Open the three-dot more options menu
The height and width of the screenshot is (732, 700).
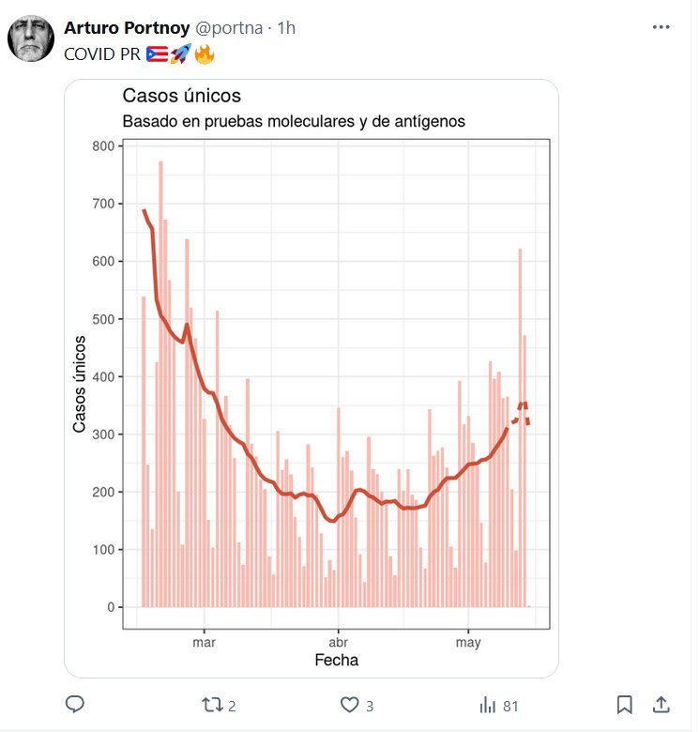pos(662,28)
